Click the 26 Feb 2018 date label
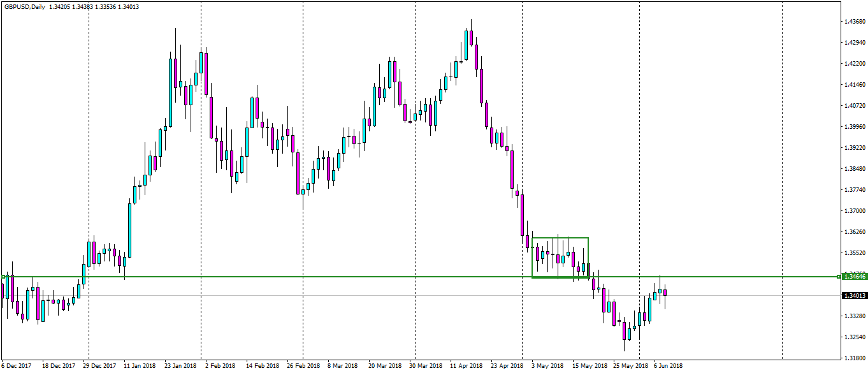Image resolution: width=868 pixels, height=373 pixels. point(303,366)
